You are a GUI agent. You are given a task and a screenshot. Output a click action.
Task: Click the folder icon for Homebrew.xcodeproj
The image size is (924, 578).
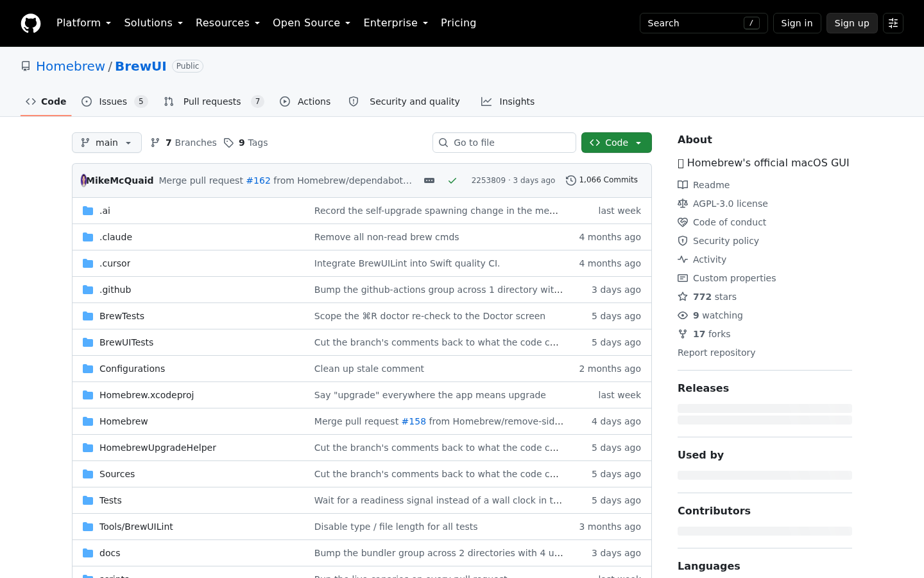coord(88,395)
